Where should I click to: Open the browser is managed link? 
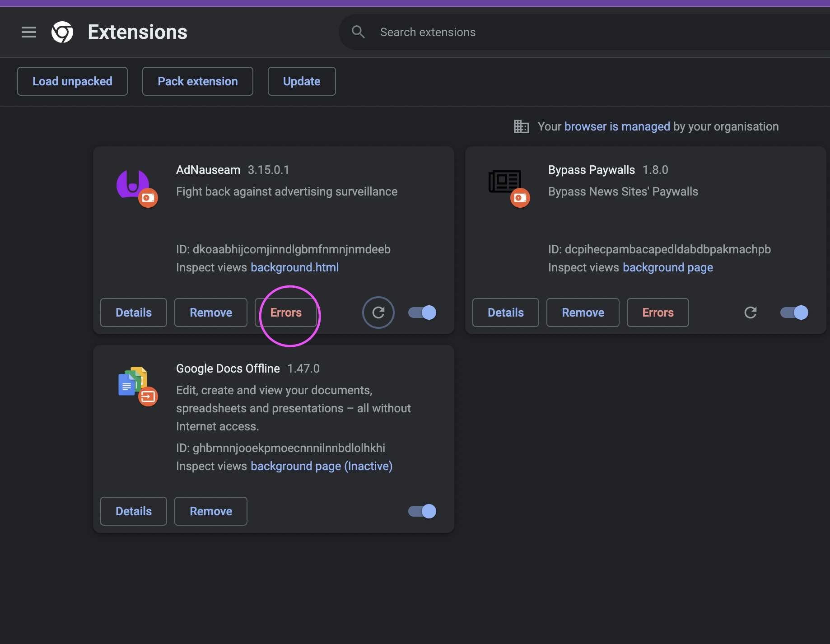point(617,126)
